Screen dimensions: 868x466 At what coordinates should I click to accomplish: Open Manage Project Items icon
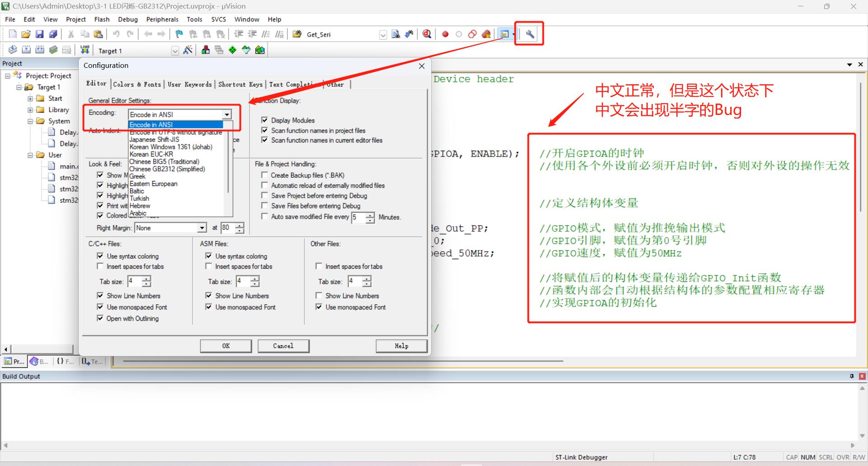[206, 50]
